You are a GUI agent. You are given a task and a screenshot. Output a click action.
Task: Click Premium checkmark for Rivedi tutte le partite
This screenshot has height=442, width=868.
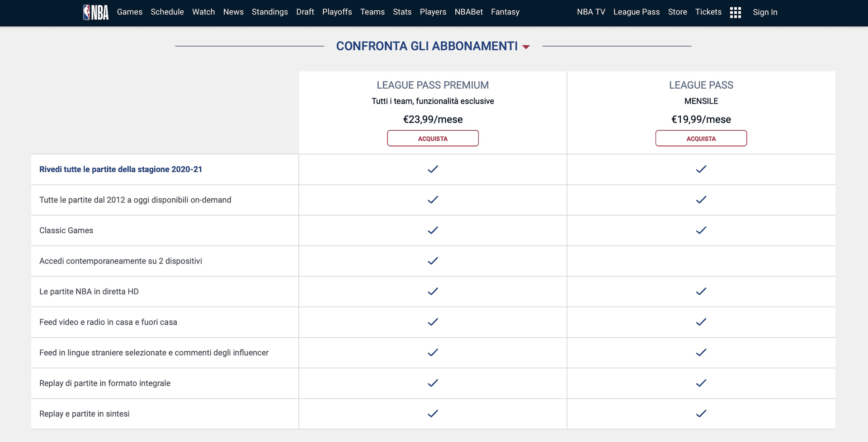[x=433, y=169]
